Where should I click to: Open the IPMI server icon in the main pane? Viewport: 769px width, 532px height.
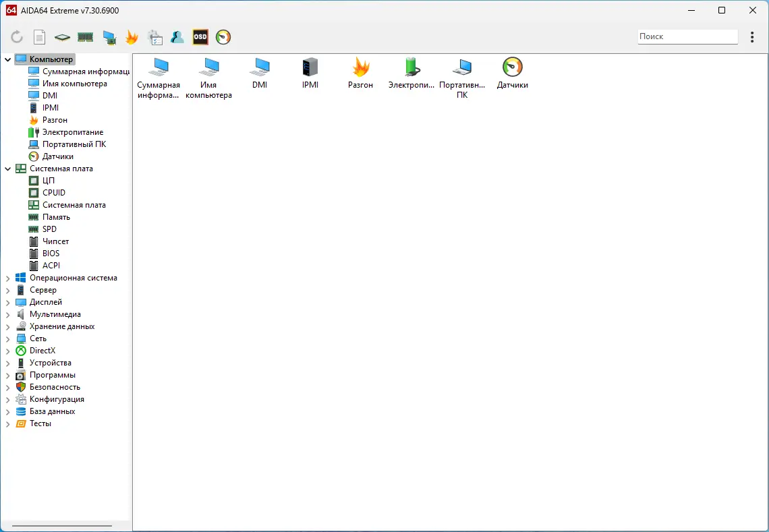[310, 73]
